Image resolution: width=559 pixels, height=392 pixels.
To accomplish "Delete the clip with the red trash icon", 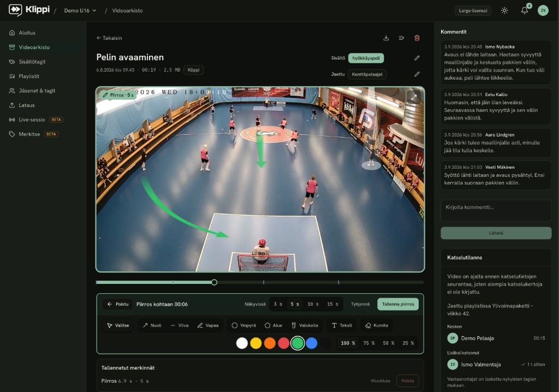I will pos(417,38).
